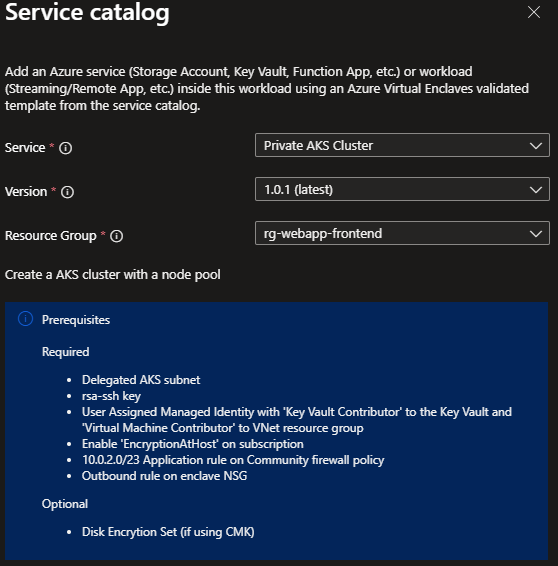This screenshot has width=558, height=566.
Task: Click the Prerequisites info circle icon
Action: pos(26,319)
